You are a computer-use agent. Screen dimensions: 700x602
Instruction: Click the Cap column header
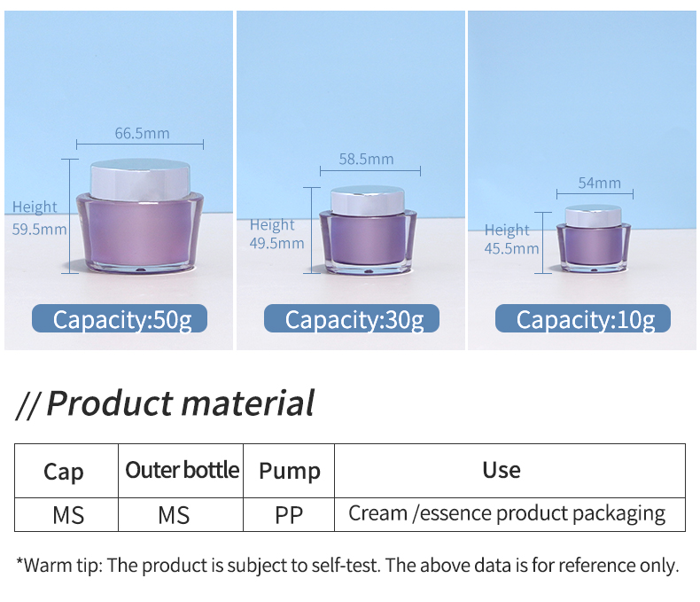64,472
